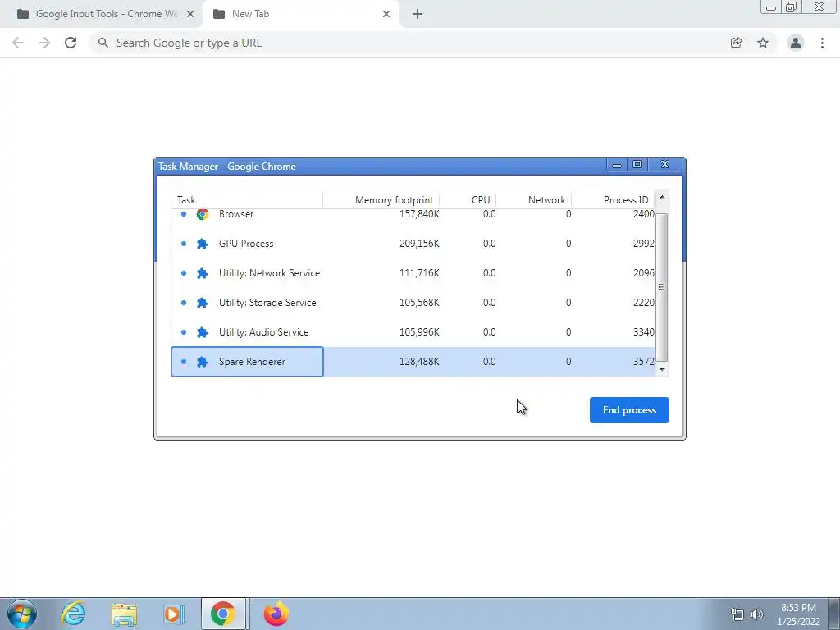Click process ID 3572
This screenshot has width=840, height=630.
coord(643,362)
